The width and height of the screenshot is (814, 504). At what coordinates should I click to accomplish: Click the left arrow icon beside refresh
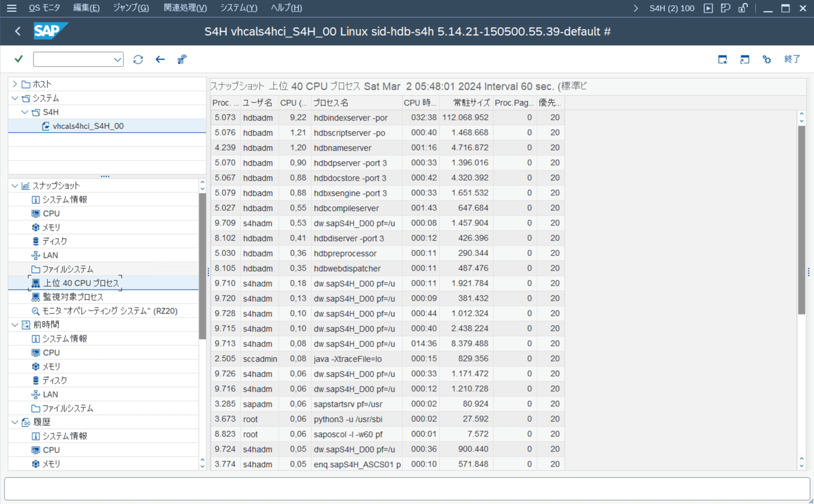point(160,59)
